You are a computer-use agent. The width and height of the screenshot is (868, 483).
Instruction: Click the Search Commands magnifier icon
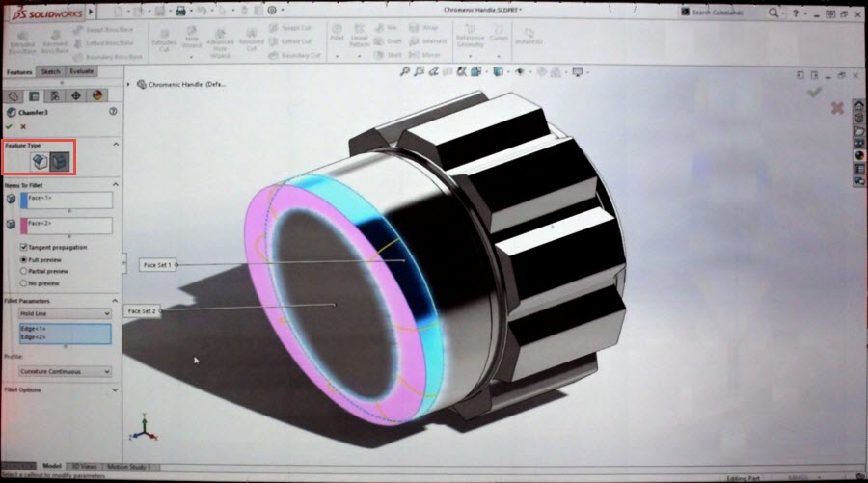(773, 13)
